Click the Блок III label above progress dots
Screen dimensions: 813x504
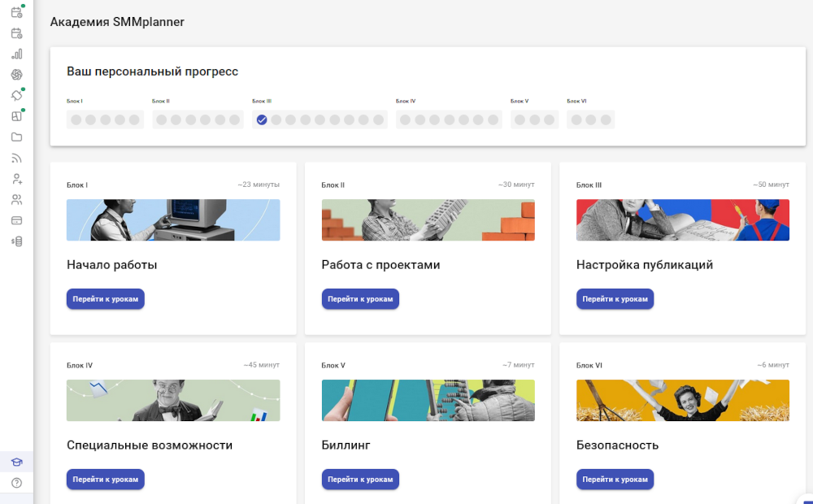click(262, 101)
